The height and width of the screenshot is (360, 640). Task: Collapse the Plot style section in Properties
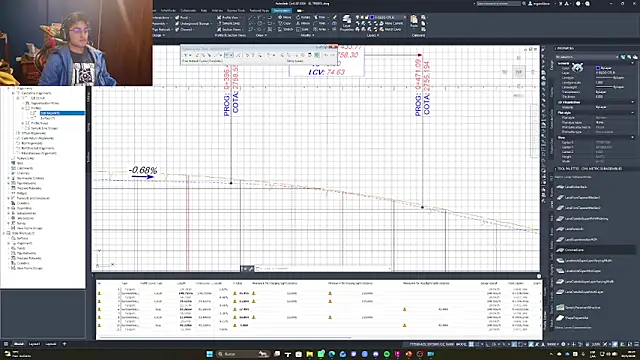633,112
